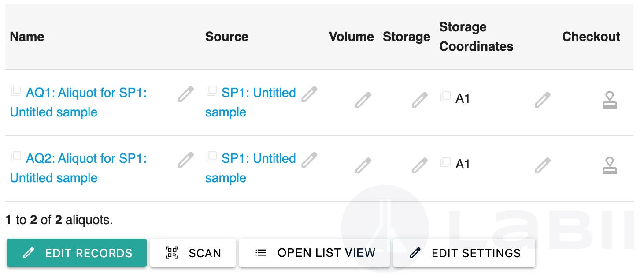Click the pencil icon beside AQ2 name
This screenshot has width=644, height=277.
[x=185, y=160]
